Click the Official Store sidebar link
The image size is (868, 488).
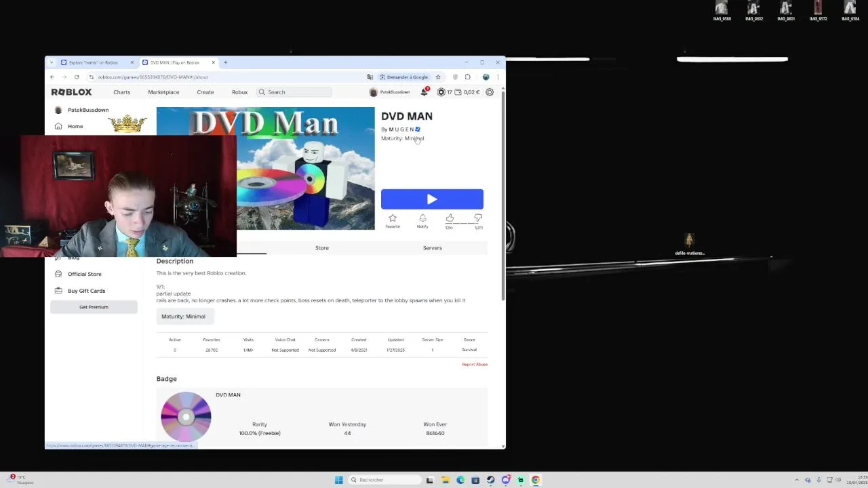pyautogui.click(x=85, y=274)
